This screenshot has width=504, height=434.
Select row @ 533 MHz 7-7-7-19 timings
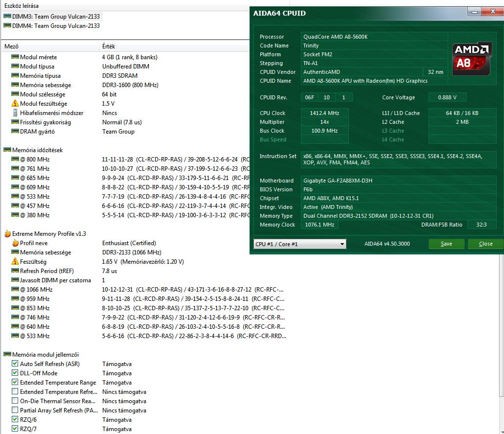130,196
